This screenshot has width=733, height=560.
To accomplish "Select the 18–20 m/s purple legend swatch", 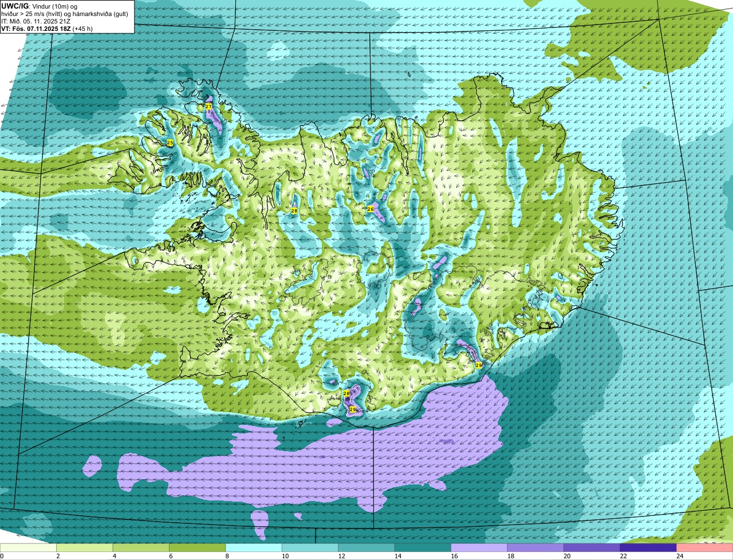I will click(535, 547).
